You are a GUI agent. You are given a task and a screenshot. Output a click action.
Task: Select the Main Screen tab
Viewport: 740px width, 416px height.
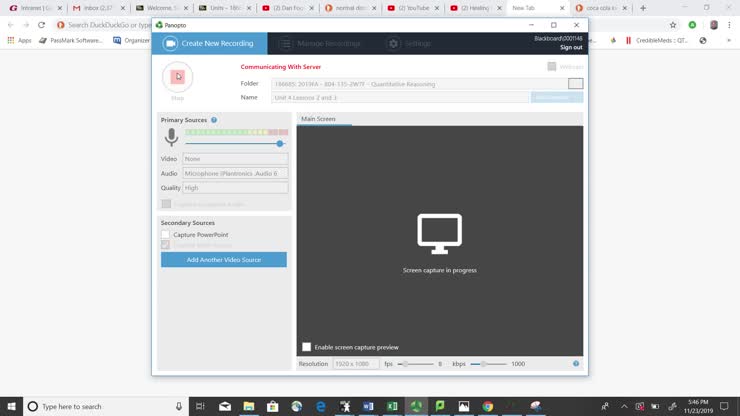pyautogui.click(x=319, y=119)
